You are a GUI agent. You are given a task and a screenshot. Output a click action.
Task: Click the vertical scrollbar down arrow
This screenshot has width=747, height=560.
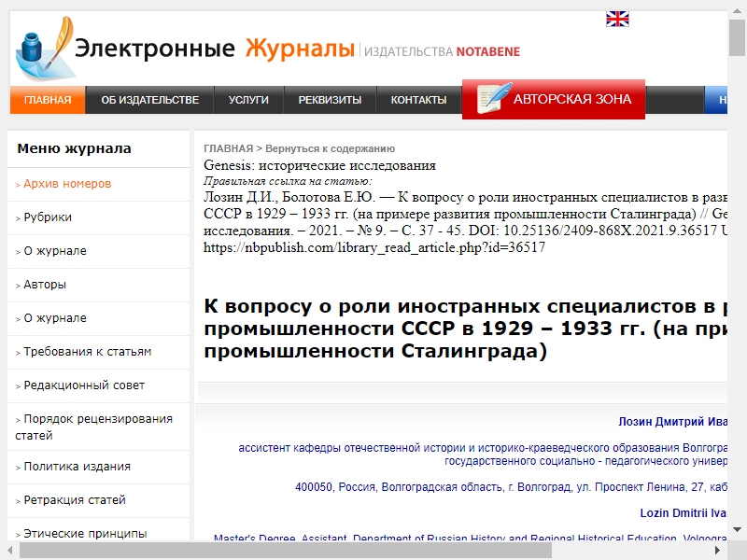737,529
